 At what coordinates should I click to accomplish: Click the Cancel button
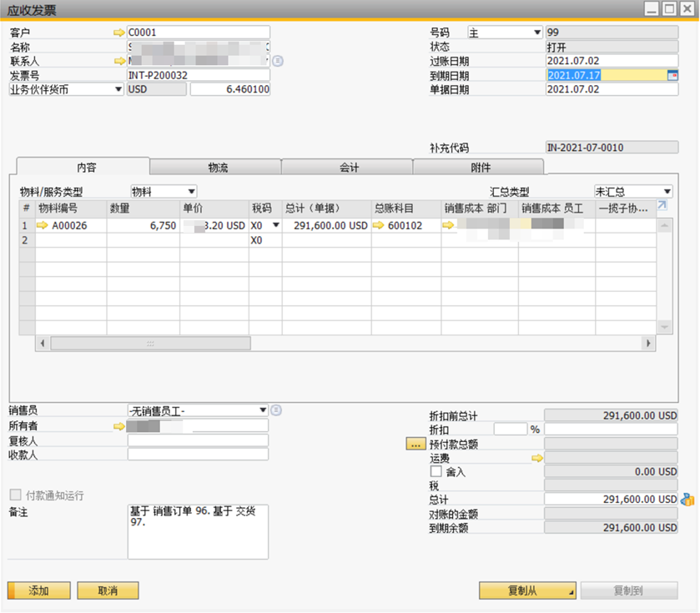(108, 590)
